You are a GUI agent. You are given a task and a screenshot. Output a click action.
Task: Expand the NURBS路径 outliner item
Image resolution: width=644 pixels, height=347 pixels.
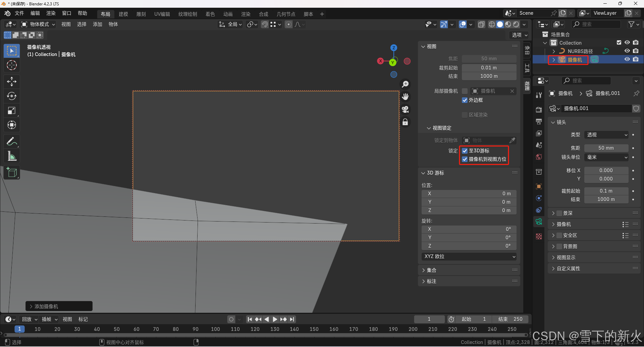pos(553,51)
